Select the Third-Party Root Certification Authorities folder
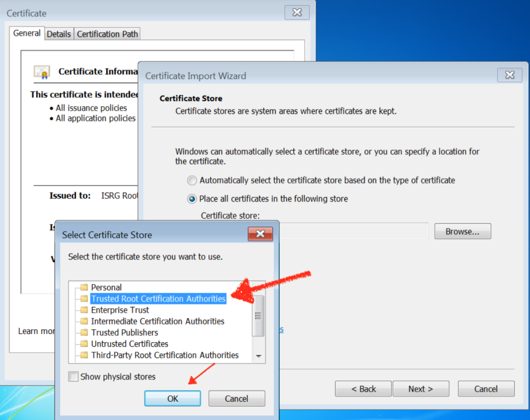Viewport: 530px width, 420px height. [x=83, y=355]
